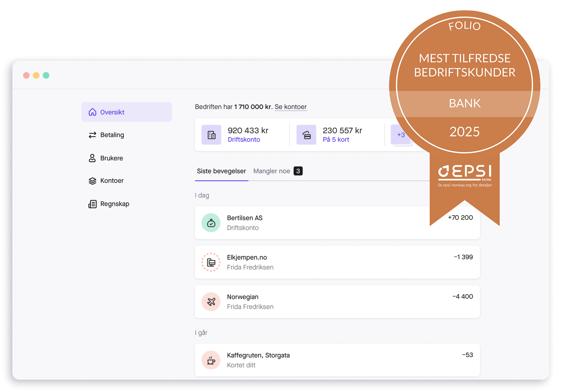Click the Norwegian airplane icon

coord(211,302)
